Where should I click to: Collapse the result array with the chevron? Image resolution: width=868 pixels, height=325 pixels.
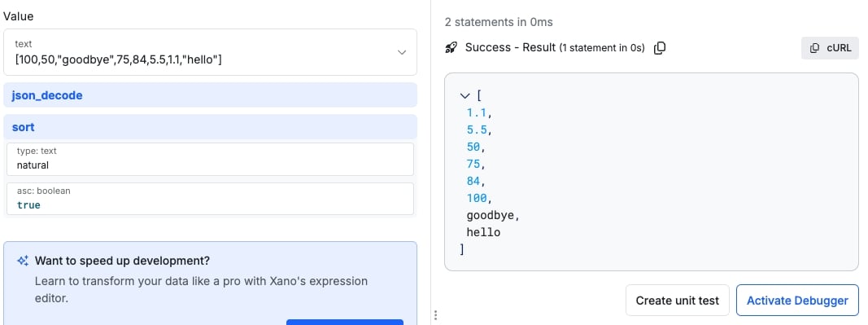pyautogui.click(x=465, y=96)
